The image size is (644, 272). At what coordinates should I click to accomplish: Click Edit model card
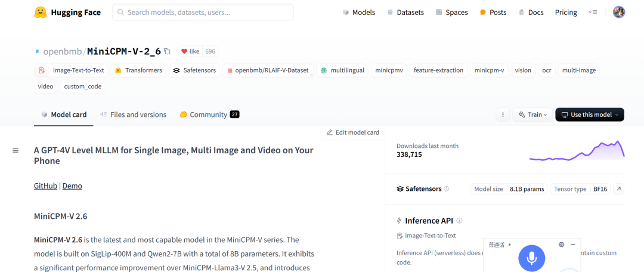pyautogui.click(x=352, y=132)
